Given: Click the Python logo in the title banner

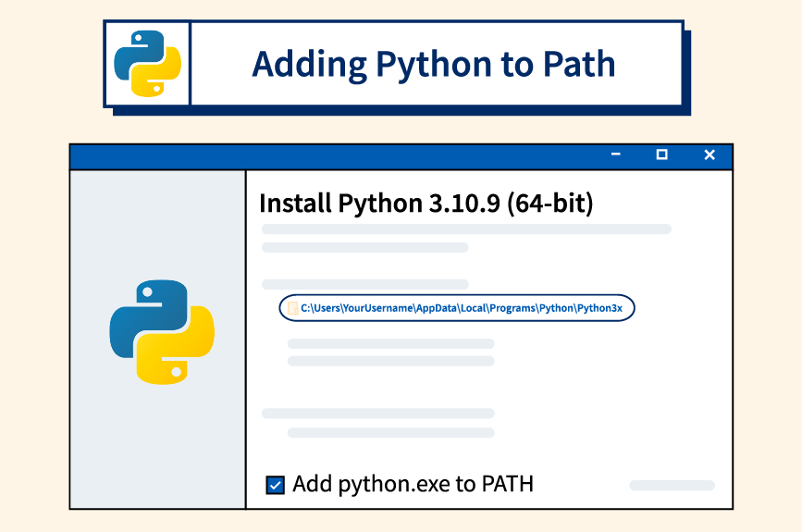Looking at the screenshot, I should tap(147, 64).
